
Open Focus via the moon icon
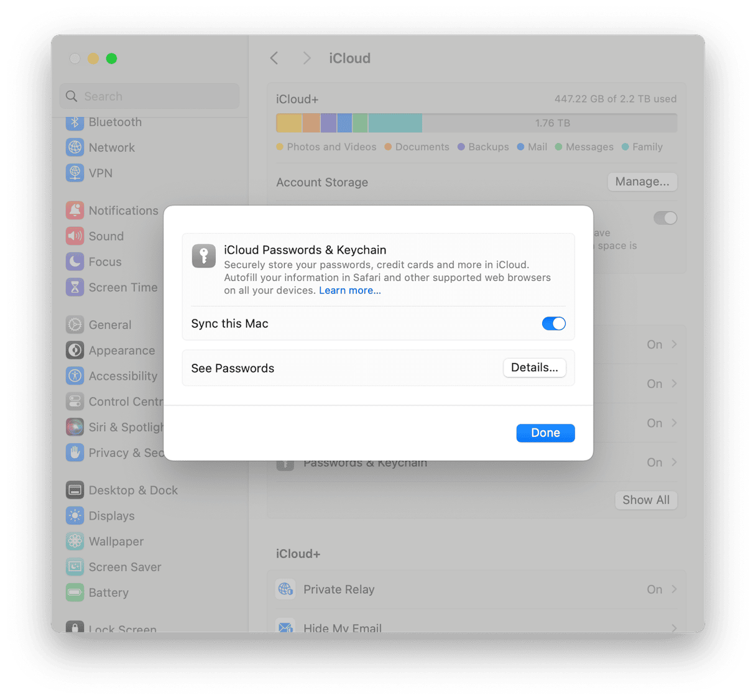75,262
